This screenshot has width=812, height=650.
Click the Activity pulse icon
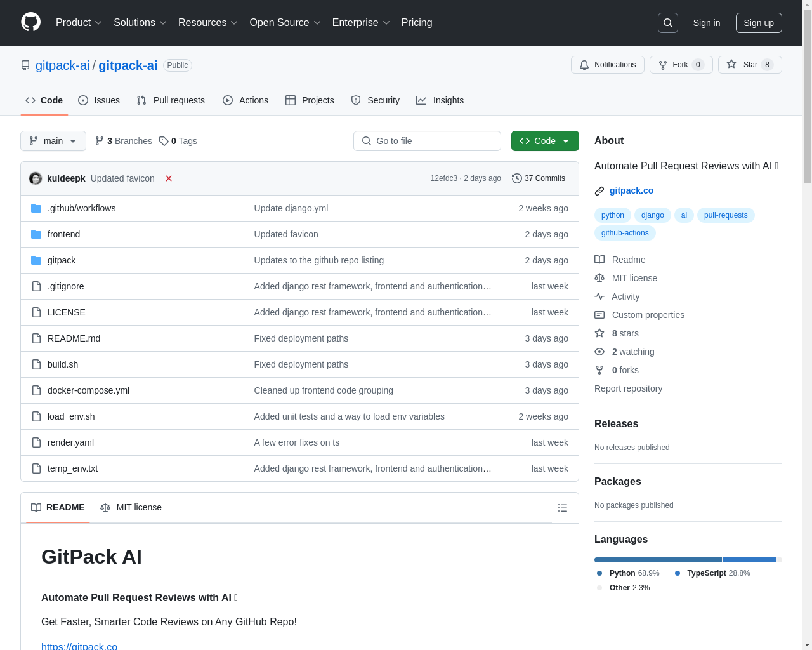pos(599,296)
